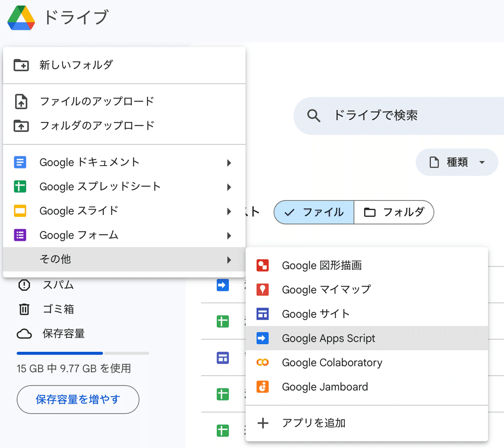The image size is (504, 448).
Task: Click the yellow Google Slides icon
Action: (20, 211)
